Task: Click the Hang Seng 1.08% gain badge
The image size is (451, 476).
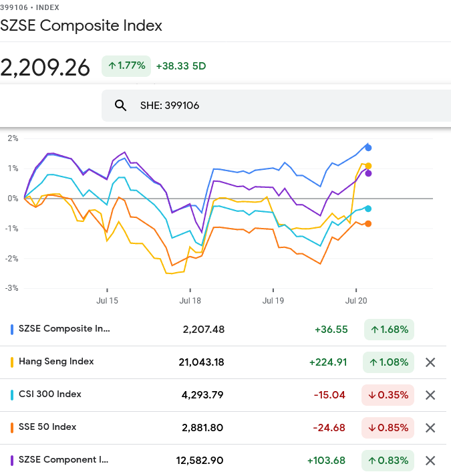Action: pyautogui.click(x=390, y=362)
